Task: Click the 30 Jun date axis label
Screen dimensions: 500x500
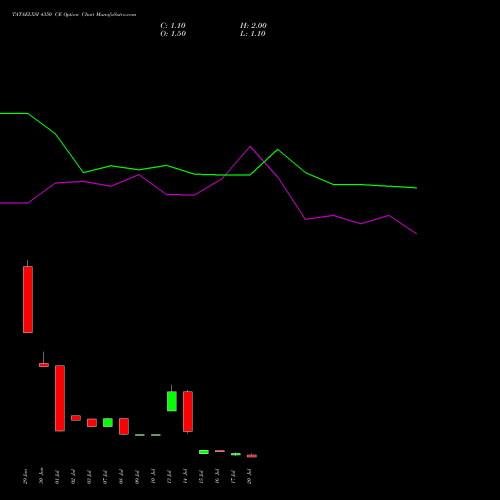Action: (x=41, y=476)
